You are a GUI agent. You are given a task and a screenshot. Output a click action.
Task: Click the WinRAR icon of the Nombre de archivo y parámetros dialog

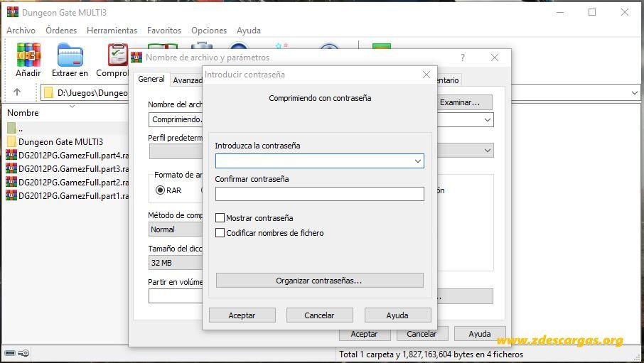click(x=136, y=58)
